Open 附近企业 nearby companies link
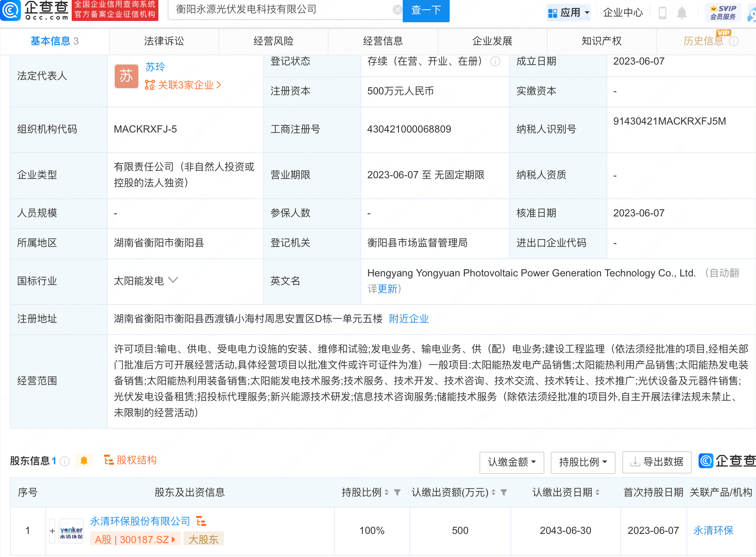This screenshot has height=557, width=756. pos(409,319)
